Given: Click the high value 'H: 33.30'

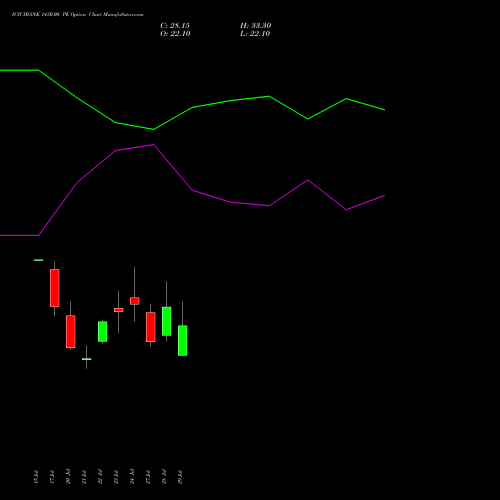Looking at the screenshot, I should point(256,26).
